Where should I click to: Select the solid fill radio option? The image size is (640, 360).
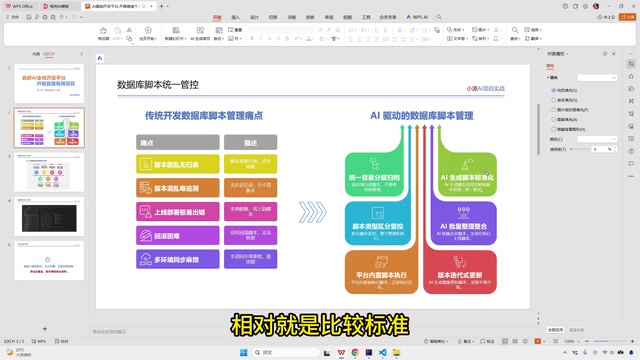click(553, 90)
